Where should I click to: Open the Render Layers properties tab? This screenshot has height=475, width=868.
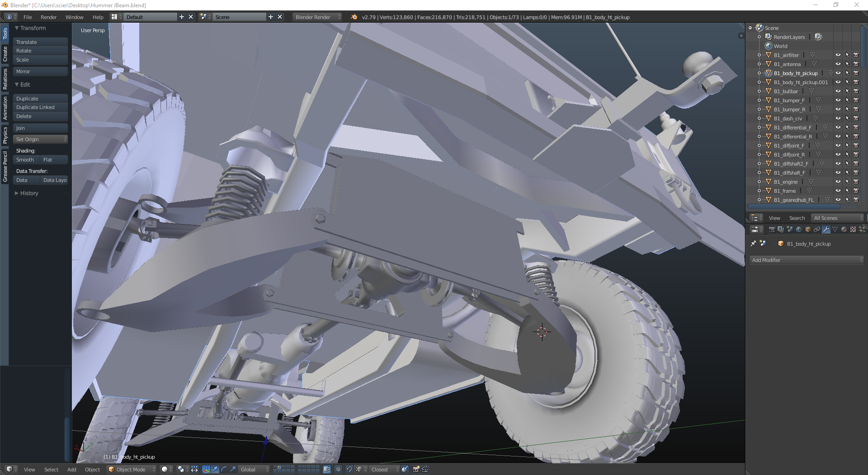click(x=781, y=230)
